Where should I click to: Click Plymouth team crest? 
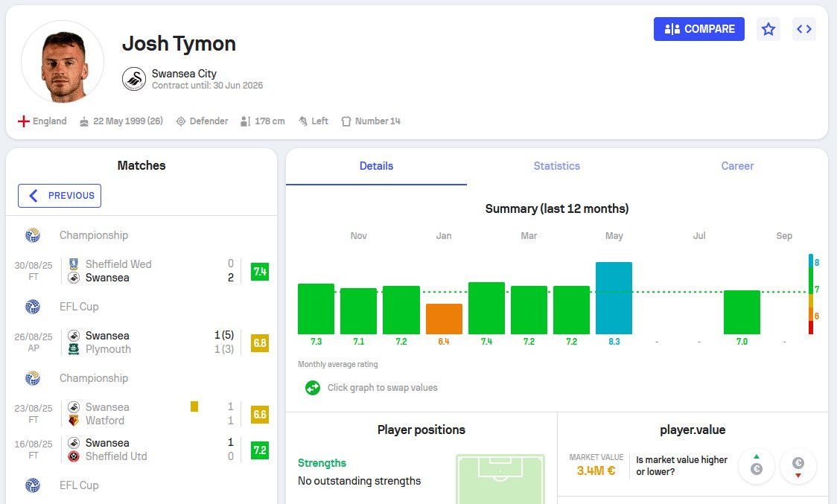tap(74, 349)
